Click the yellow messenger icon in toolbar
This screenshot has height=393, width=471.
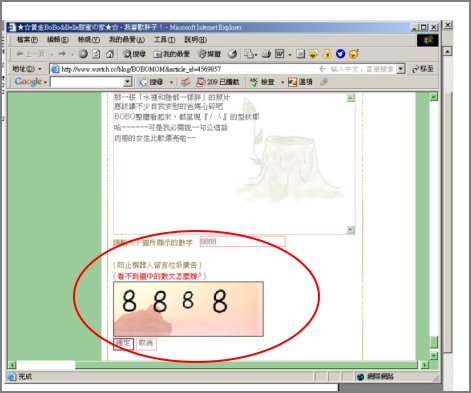313,54
